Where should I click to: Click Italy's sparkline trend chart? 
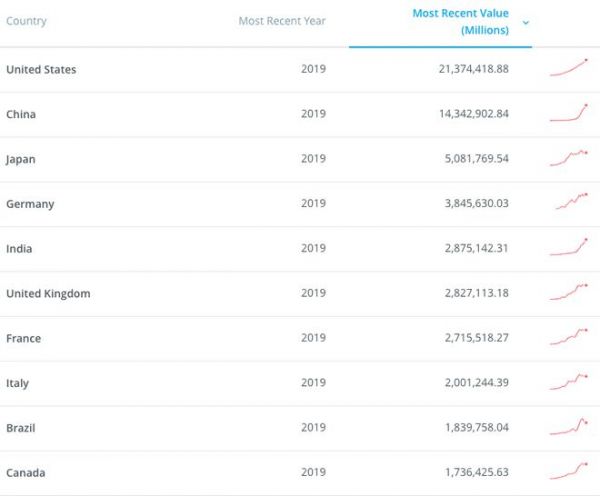point(568,381)
